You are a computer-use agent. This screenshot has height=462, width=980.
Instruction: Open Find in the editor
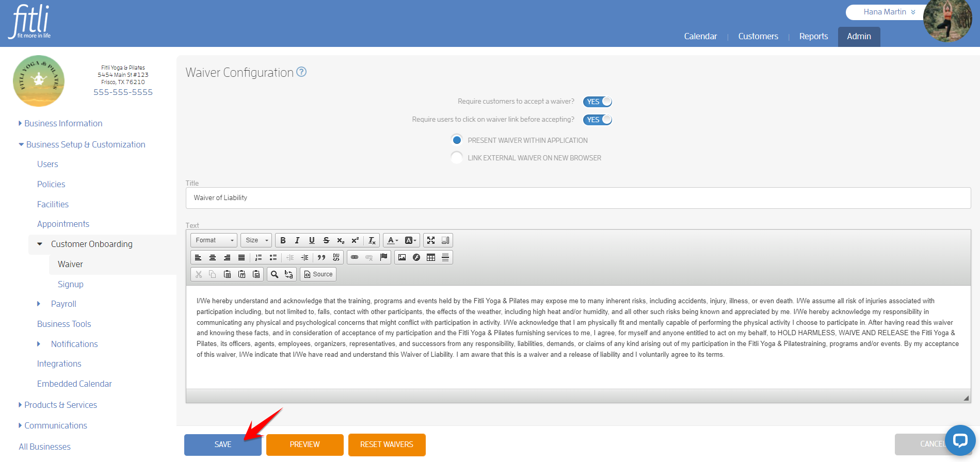pyautogui.click(x=275, y=274)
